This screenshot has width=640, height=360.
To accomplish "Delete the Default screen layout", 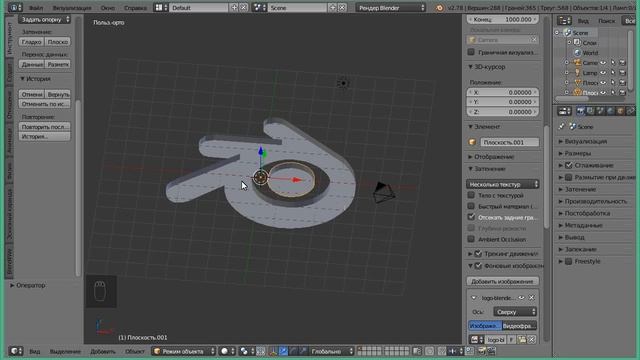I will [x=243, y=8].
